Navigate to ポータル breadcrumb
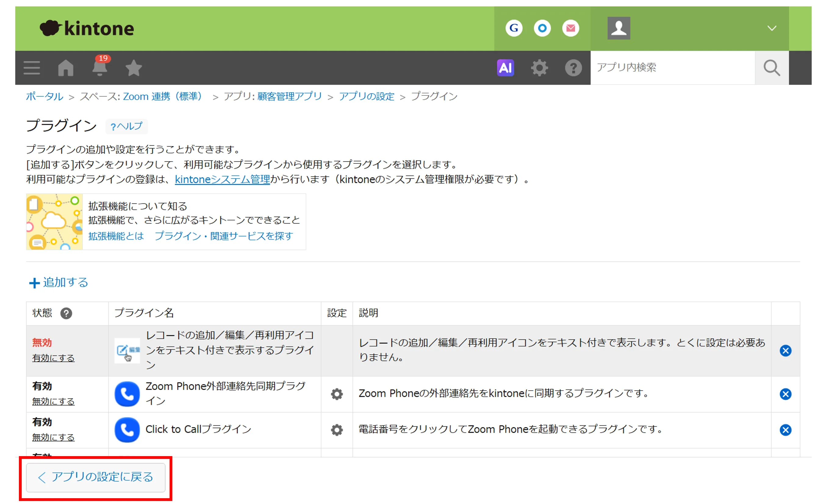 click(x=45, y=97)
